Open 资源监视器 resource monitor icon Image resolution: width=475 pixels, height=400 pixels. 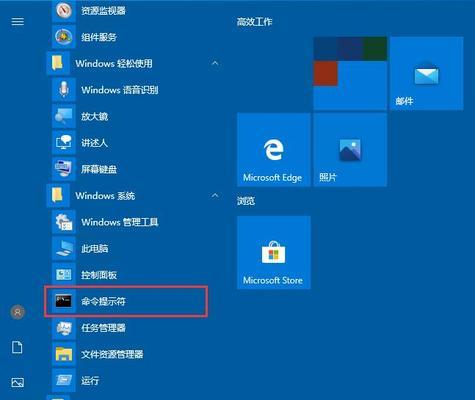pyautogui.click(x=64, y=11)
